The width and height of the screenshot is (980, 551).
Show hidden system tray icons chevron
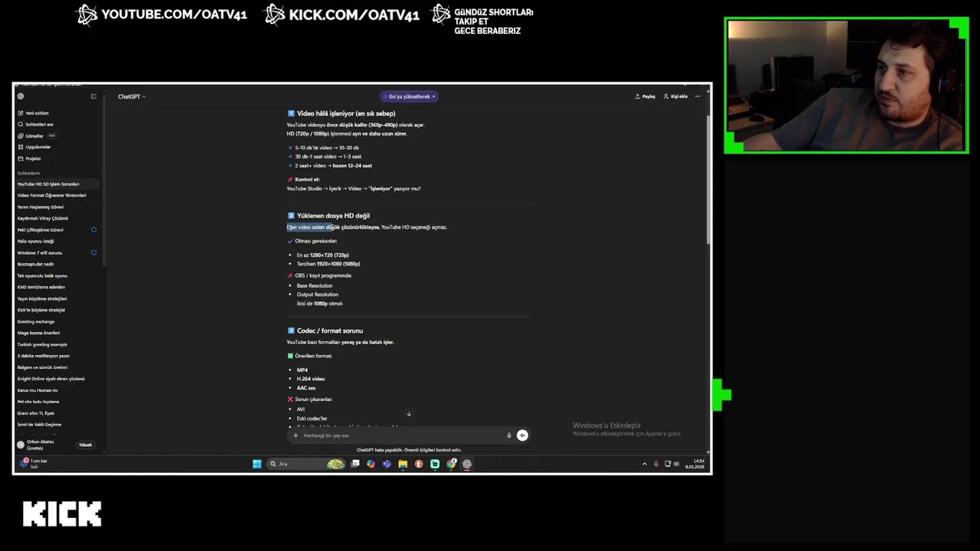click(644, 464)
